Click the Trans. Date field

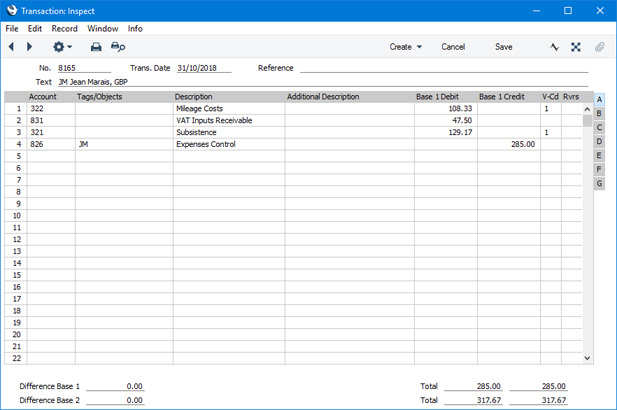(204, 68)
